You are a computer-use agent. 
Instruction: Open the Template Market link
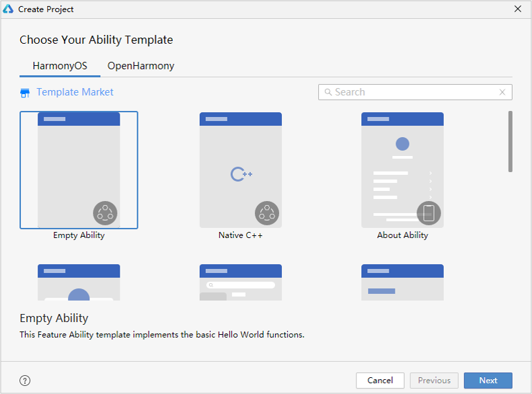tap(75, 92)
